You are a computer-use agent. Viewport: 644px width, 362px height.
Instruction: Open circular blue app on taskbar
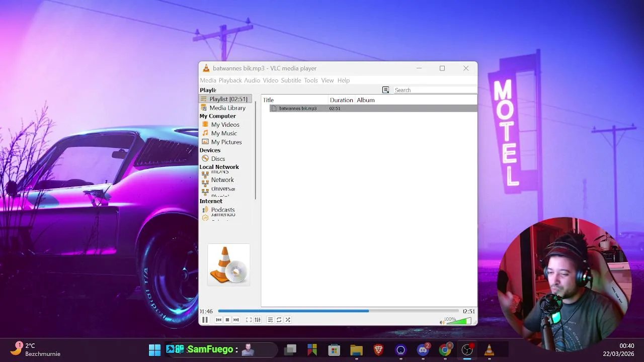[x=400, y=349]
